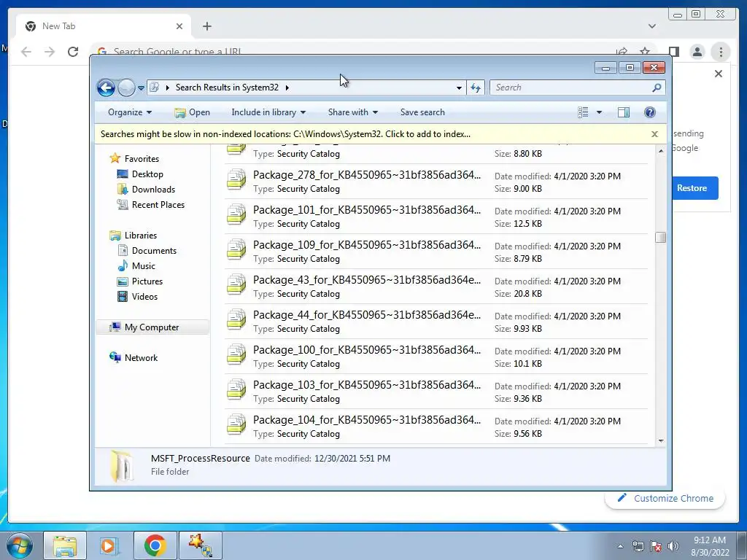This screenshot has width=747, height=560.
Task: Click the Explorer Search input field
Action: tap(570, 87)
